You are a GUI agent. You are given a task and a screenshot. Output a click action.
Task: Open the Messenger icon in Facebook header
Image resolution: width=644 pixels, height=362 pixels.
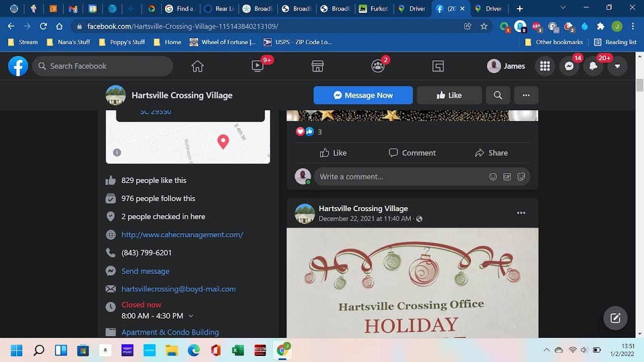569,66
